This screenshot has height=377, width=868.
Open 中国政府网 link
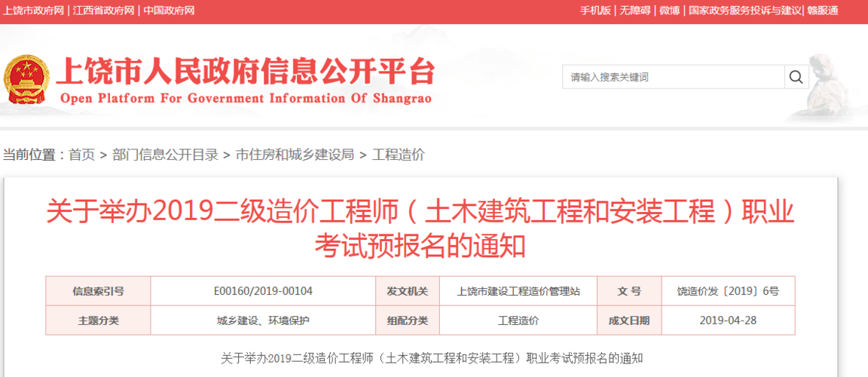pyautogui.click(x=169, y=11)
